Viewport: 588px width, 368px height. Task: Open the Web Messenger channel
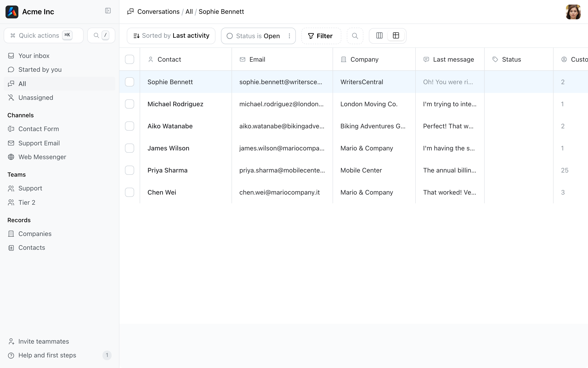59,157
